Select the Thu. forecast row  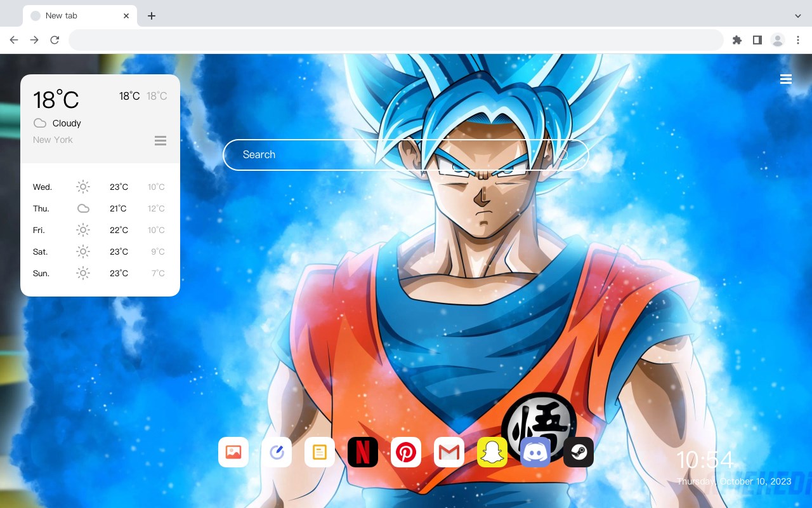pos(100,208)
